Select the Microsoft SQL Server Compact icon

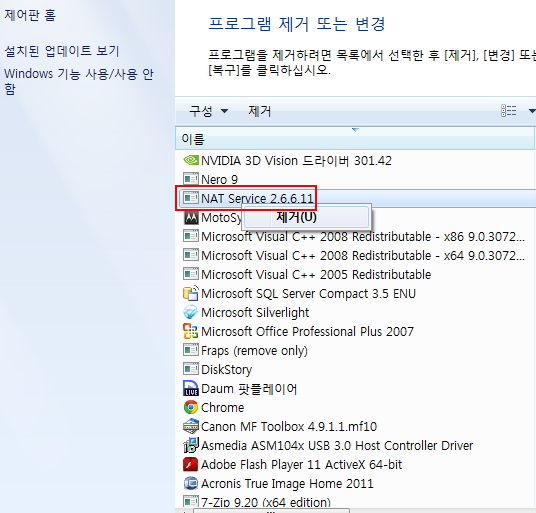(191, 293)
